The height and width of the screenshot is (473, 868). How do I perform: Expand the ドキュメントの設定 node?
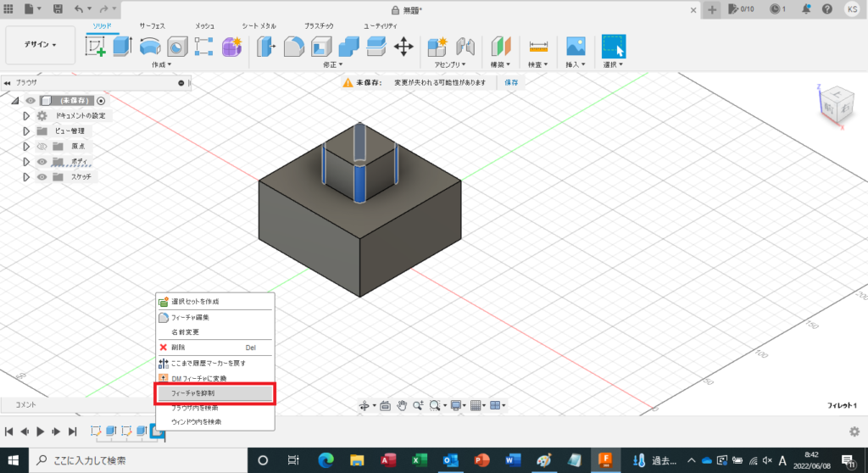[x=26, y=116]
